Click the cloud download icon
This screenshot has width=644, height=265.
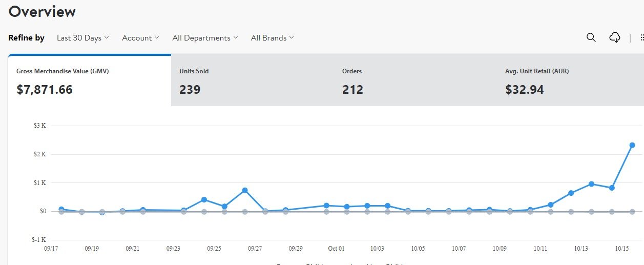(615, 37)
